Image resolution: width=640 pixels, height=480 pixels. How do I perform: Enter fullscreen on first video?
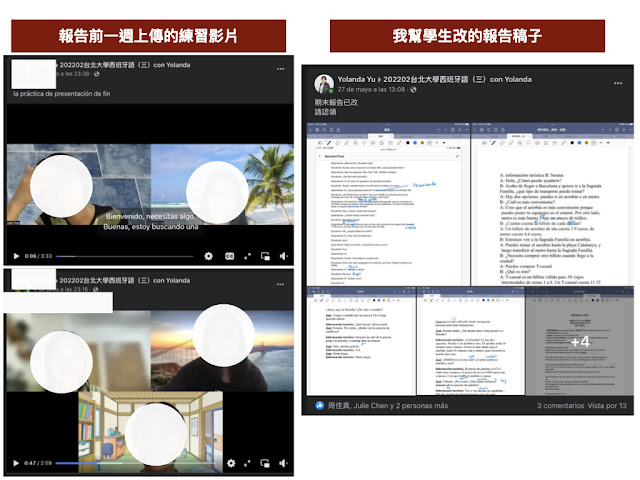[246, 256]
